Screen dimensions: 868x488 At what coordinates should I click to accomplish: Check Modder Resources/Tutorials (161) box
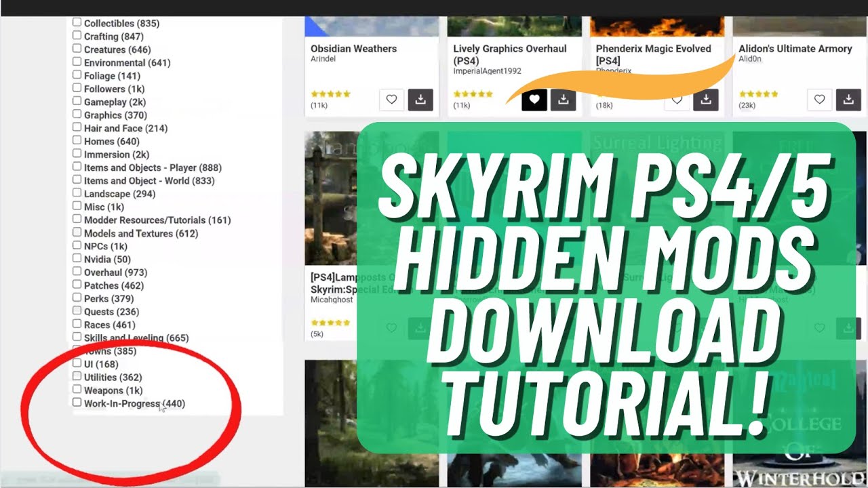pyautogui.click(x=77, y=219)
